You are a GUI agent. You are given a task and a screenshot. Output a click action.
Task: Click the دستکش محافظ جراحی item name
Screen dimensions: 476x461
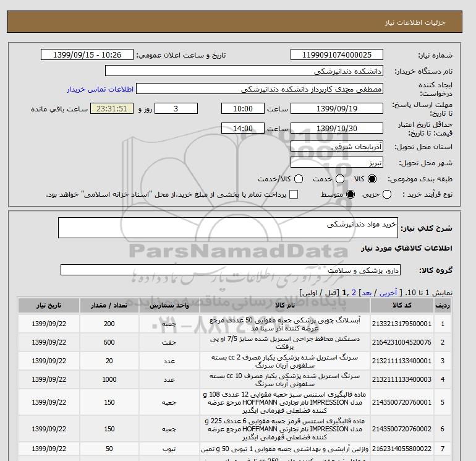pyautogui.click(x=285, y=343)
